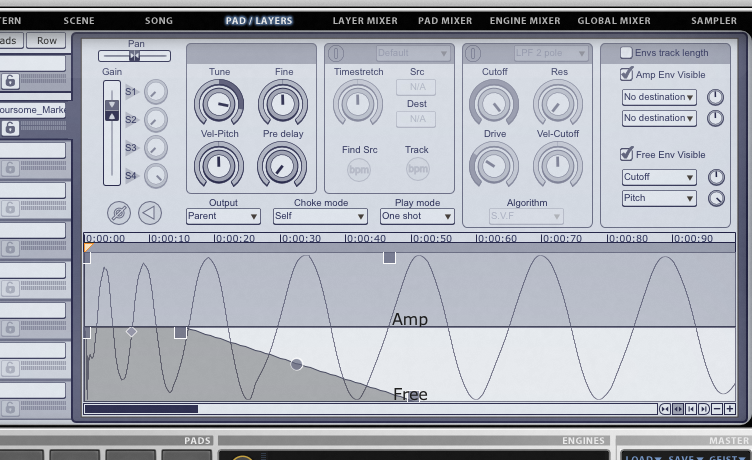Screen dimensions: 752x460
Task: Enable the Envs track length checkbox
Action: pyautogui.click(x=626, y=53)
